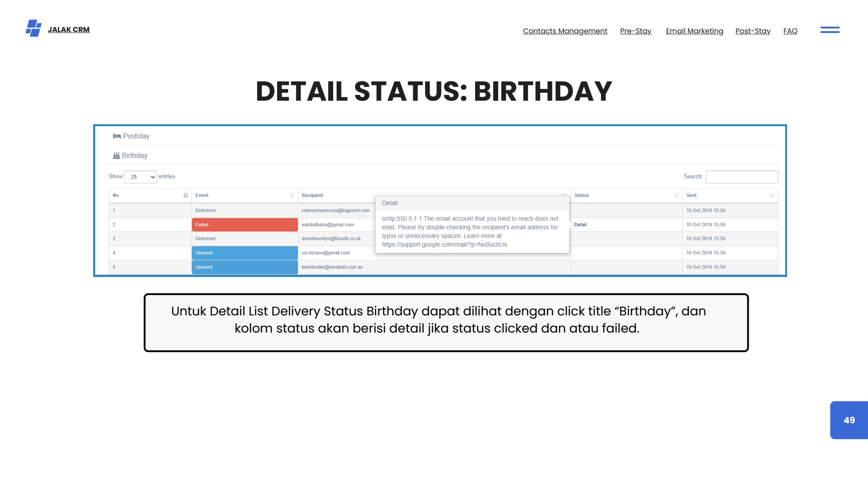Click the Jalak CRM logo icon
This screenshot has height=488, width=868.
click(33, 28)
